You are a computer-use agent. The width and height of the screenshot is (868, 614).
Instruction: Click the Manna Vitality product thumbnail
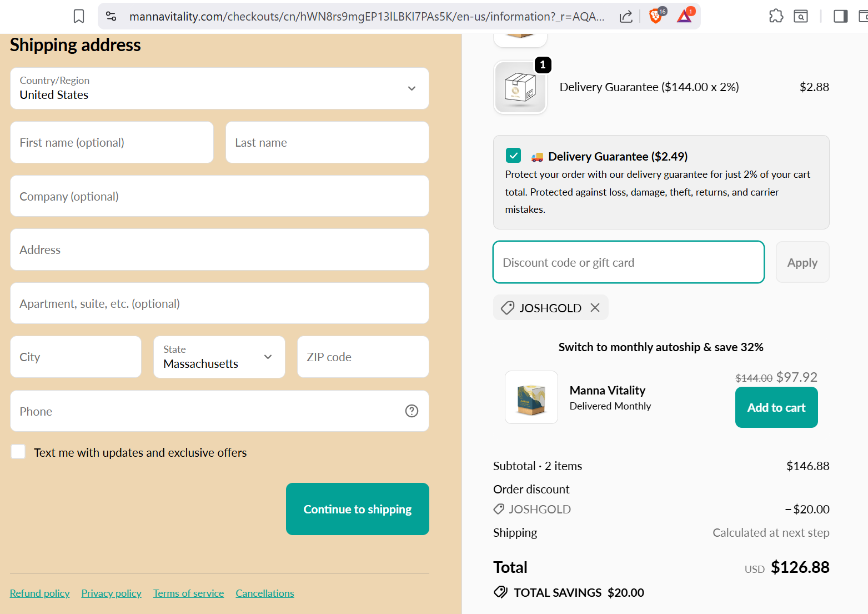[531, 397]
